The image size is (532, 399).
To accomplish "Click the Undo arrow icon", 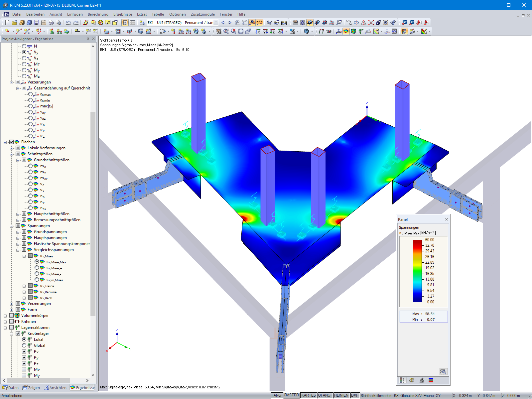I will click(68, 23).
